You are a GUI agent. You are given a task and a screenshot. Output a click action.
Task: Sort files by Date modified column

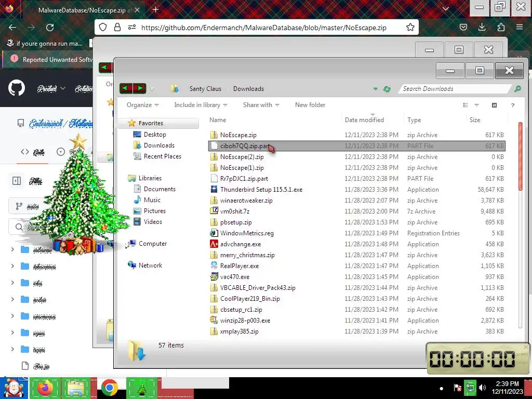click(x=373, y=120)
